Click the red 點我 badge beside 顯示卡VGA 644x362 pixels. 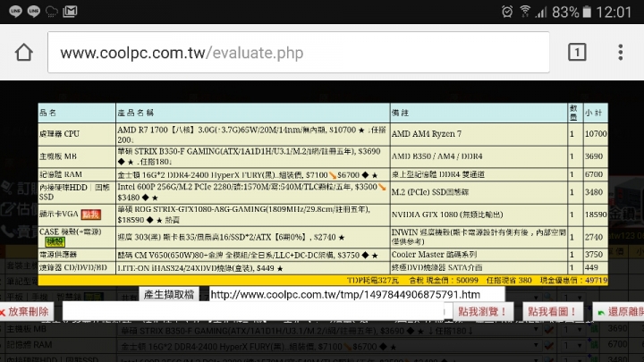click(90, 215)
